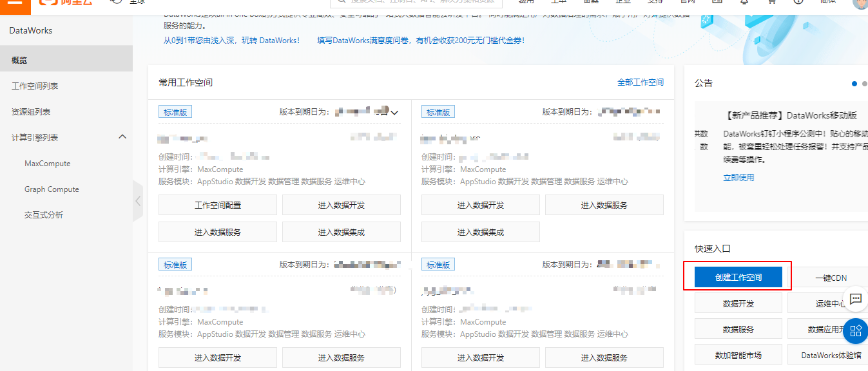Click 进入数据开发 in the bottom-left workspace card
The height and width of the screenshot is (371, 868).
click(x=218, y=357)
